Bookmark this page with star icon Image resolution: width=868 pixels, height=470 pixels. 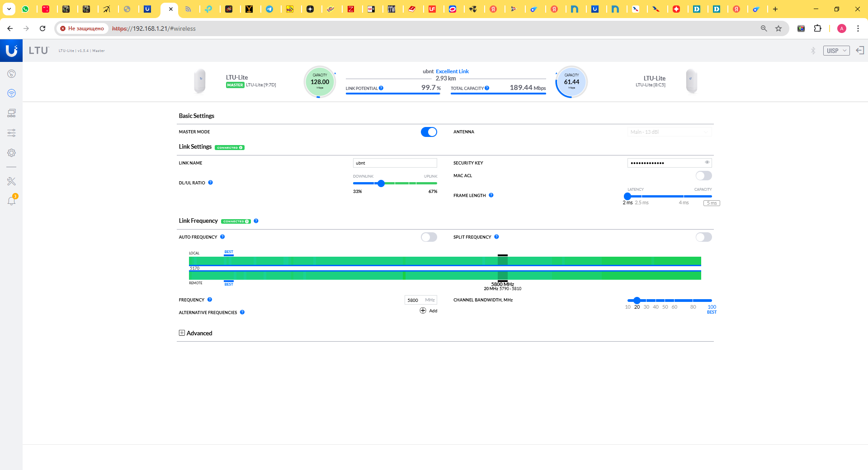(778, 28)
